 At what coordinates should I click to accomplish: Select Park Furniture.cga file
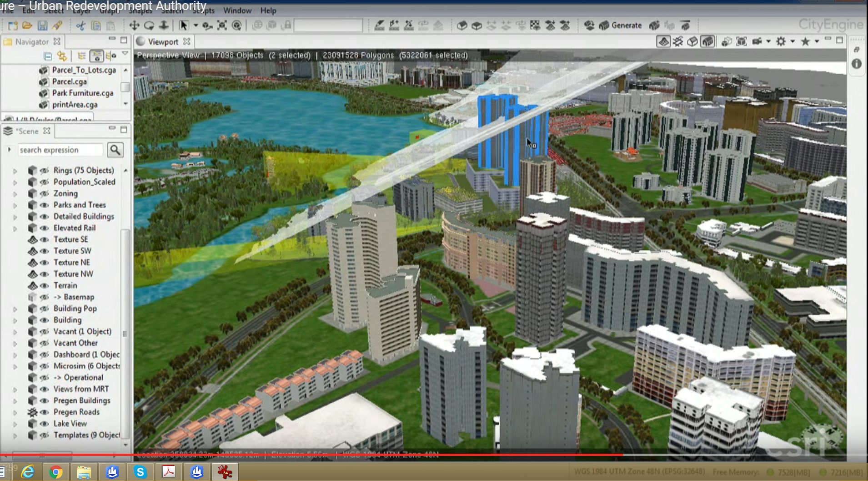click(x=83, y=93)
